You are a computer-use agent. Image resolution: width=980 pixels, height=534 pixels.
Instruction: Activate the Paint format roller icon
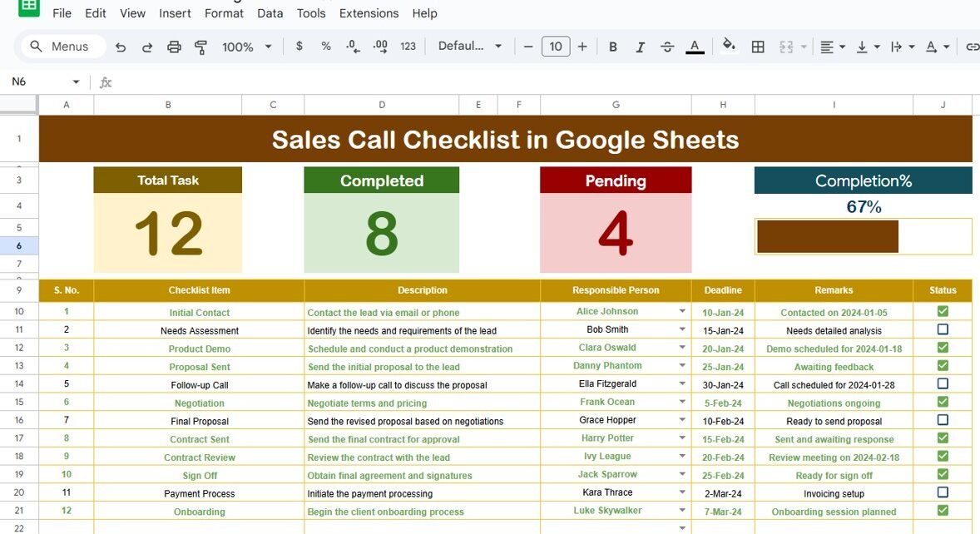(x=200, y=47)
